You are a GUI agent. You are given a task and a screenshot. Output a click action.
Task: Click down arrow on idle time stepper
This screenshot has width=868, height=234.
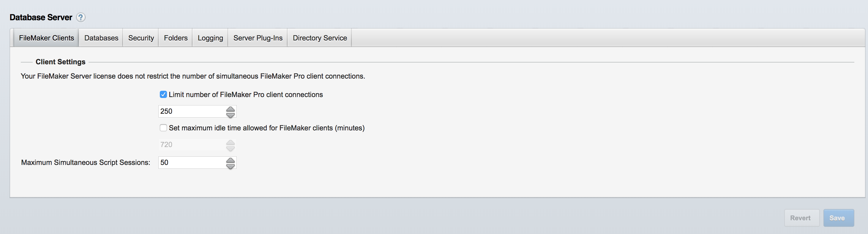coord(231,148)
